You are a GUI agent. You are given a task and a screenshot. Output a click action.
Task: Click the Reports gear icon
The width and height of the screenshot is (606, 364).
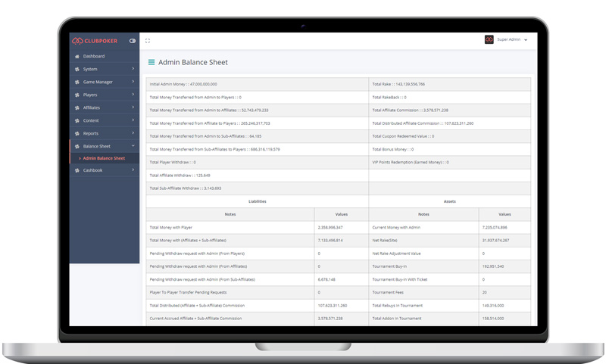click(77, 133)
